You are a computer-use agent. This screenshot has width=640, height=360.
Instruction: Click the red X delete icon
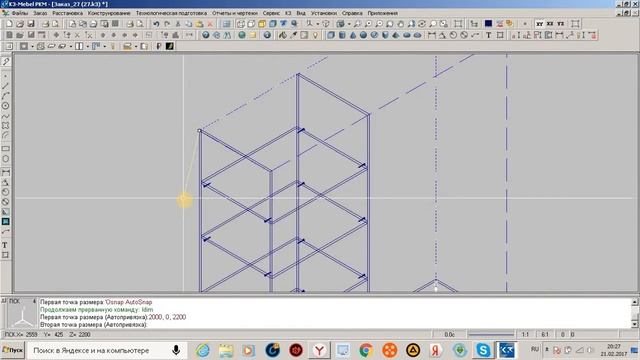210,24
